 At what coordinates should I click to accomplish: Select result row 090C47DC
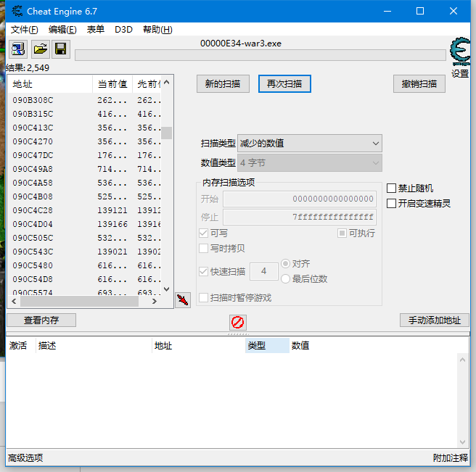[84, 155]
